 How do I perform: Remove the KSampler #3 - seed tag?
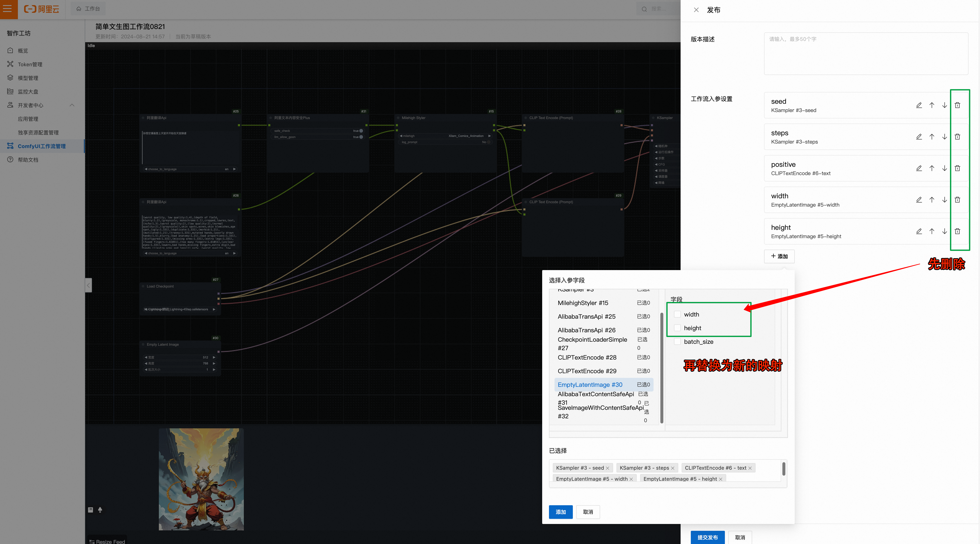[608, 468]
